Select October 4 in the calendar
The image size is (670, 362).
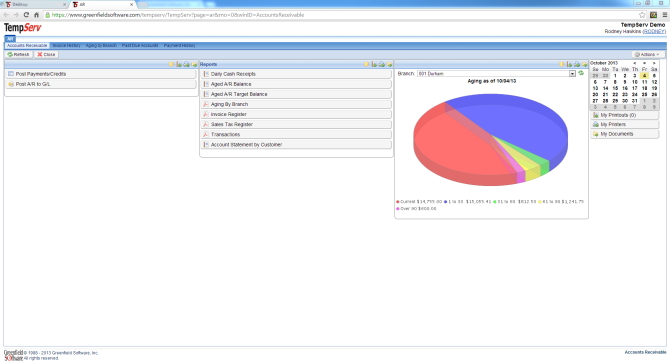click(x=644, y=76)
